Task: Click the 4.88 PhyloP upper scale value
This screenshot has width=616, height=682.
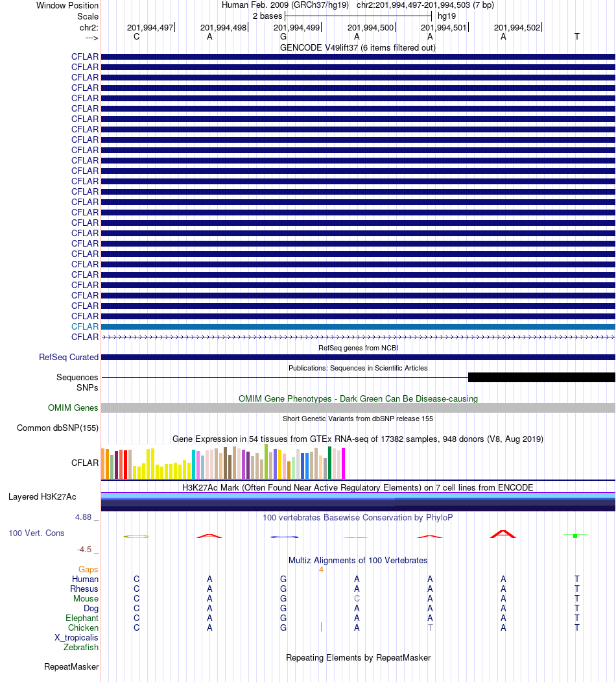Action: coord(84,517)
